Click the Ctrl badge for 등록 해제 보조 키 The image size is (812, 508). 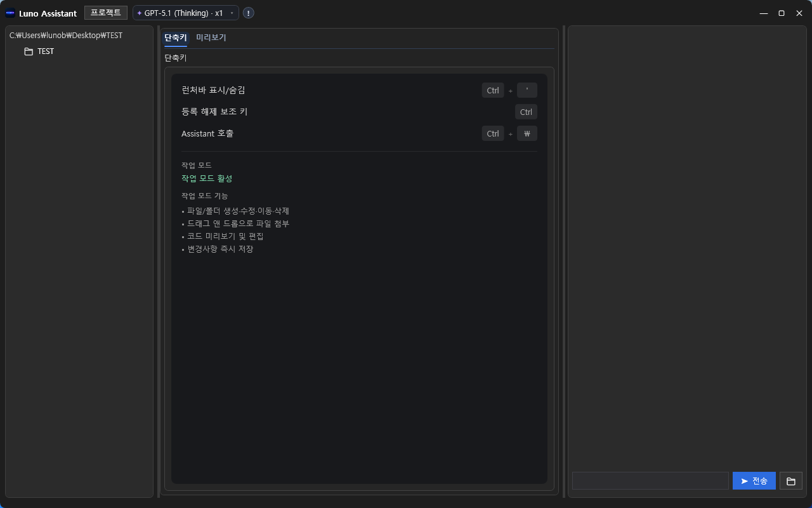(526, 112)
